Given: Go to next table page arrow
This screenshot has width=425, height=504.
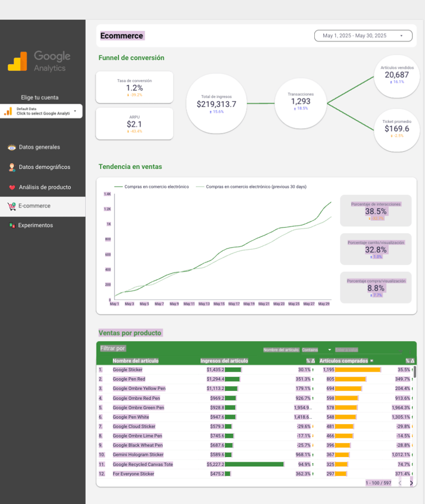Looking at the screenshot, I should [411, 483].
